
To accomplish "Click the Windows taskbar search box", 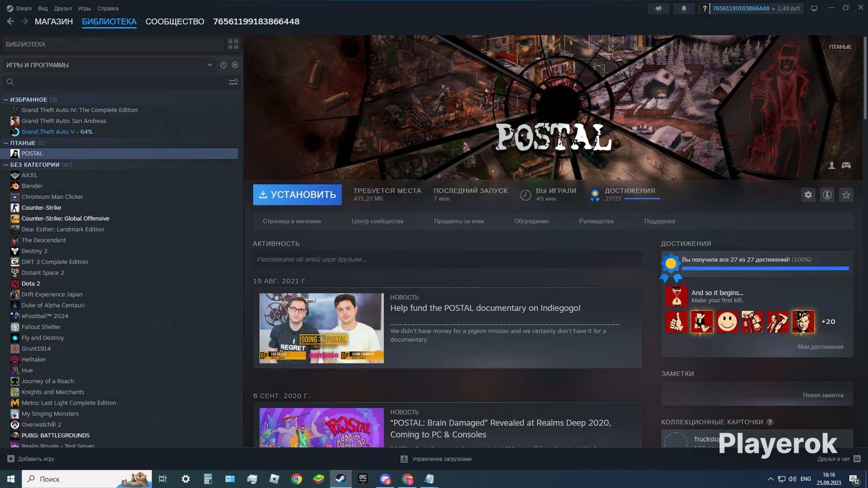I will (x=87, y=479).
